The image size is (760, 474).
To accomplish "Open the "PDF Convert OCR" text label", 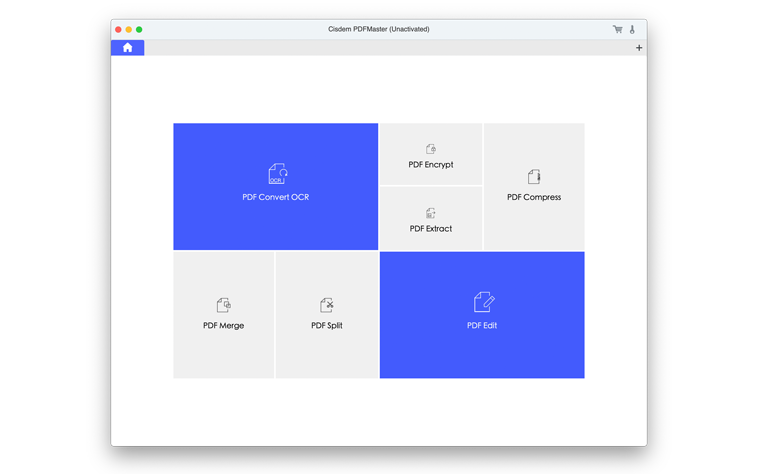I will coord(276,197).
